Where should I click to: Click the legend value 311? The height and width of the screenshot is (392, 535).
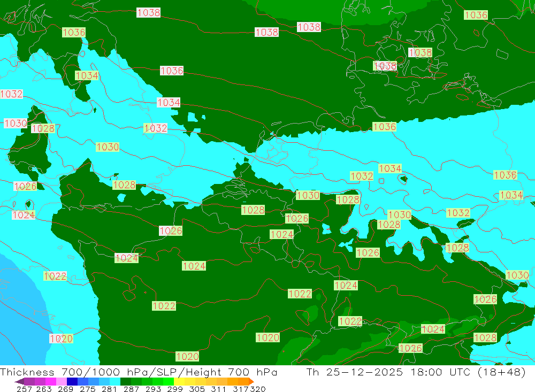click(x=218, y=389)
